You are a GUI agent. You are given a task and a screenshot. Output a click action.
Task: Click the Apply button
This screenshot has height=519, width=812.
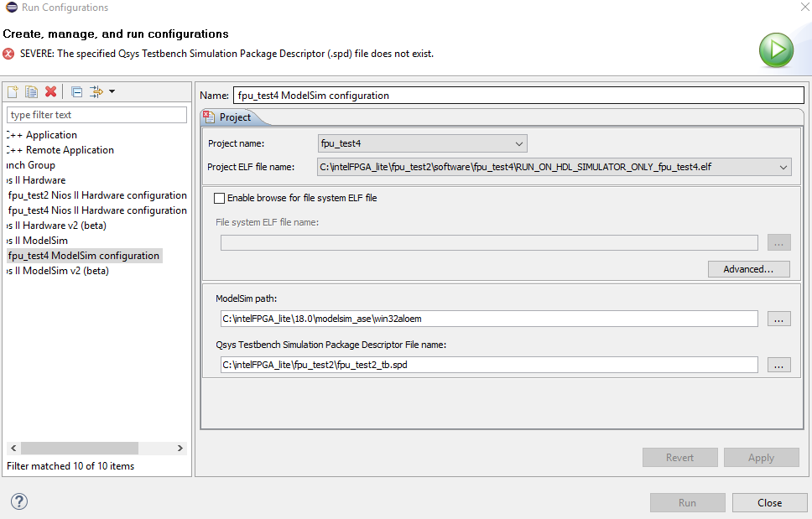click(762, 458)
